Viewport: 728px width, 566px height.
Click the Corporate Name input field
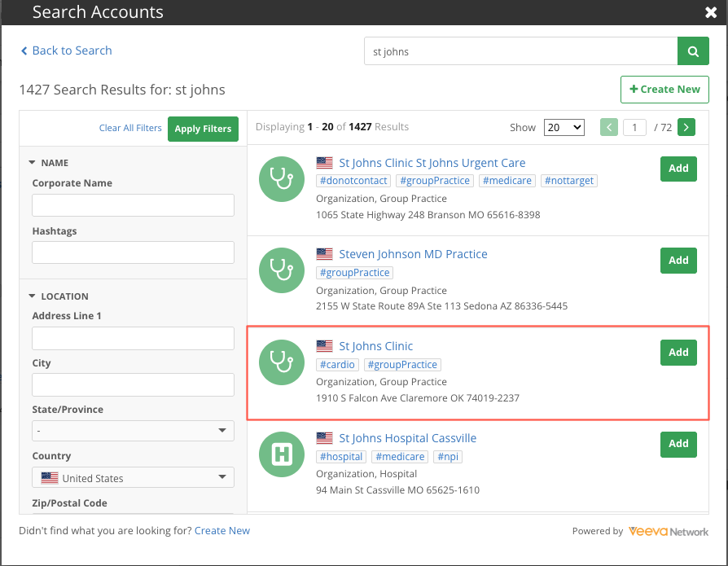coord(133,205)
